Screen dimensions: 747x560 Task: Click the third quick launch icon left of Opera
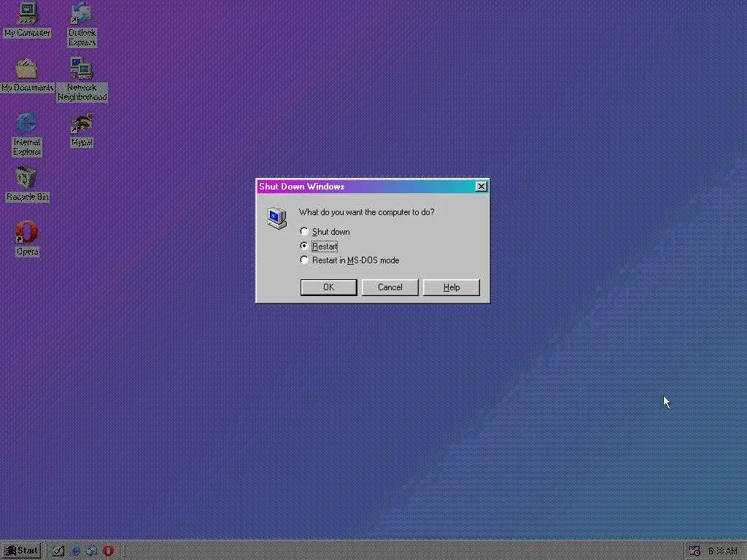coord(91,551)
